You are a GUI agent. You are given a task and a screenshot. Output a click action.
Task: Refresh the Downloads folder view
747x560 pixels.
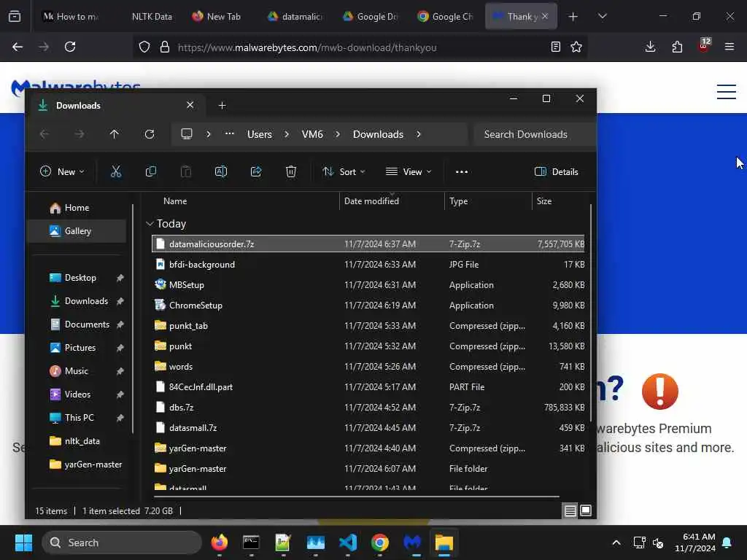pos(150,134)
